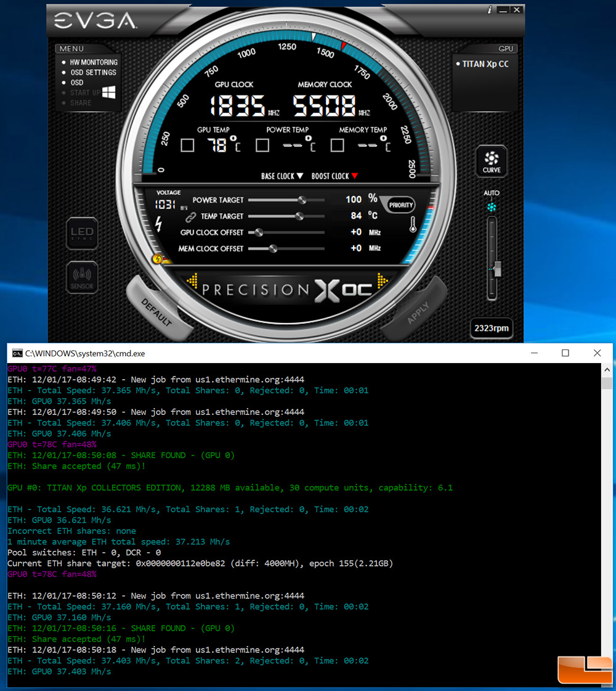Click the 'Pool switches: ETH - 0, DCR - 0' line
616x691 pixels.
(84, 553)
